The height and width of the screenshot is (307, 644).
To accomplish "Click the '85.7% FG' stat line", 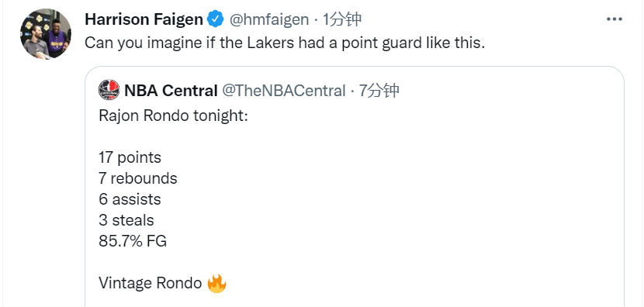I will pos(133,241).
